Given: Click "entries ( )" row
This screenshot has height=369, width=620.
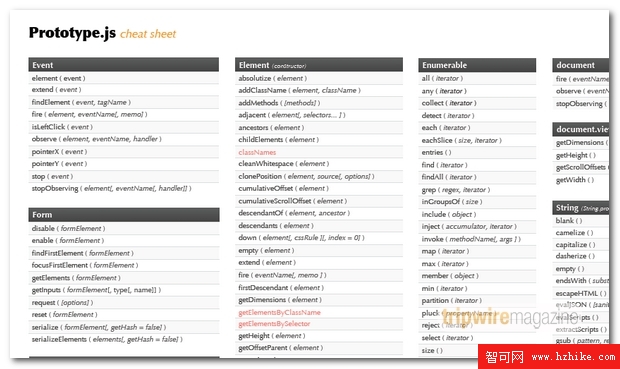Looking at the screenshot, I should click(477, 152).
